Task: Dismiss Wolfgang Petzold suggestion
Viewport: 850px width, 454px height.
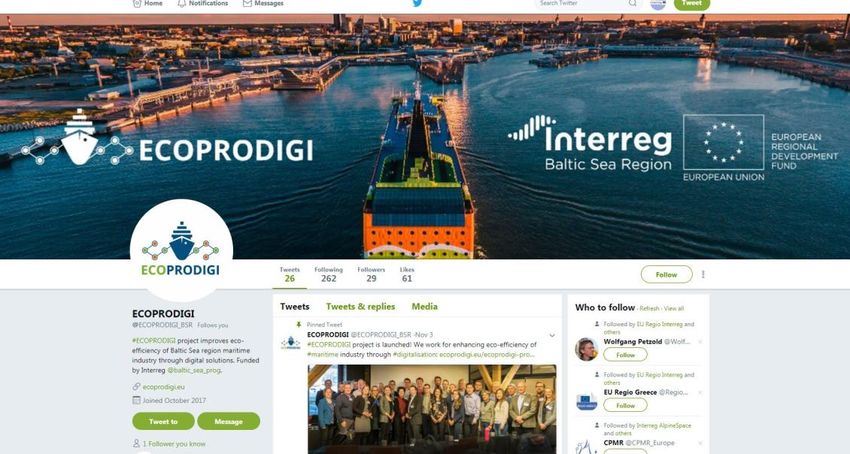Action: coord(700,342)
